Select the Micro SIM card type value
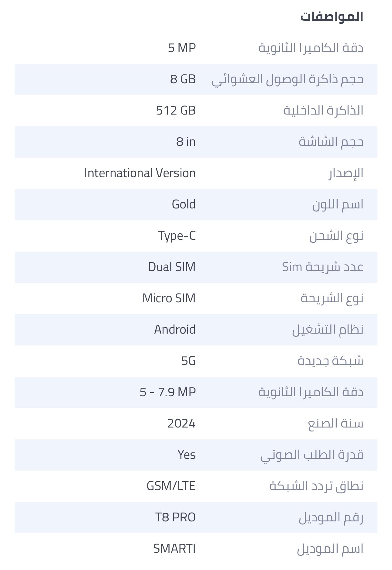 (169, 298)
